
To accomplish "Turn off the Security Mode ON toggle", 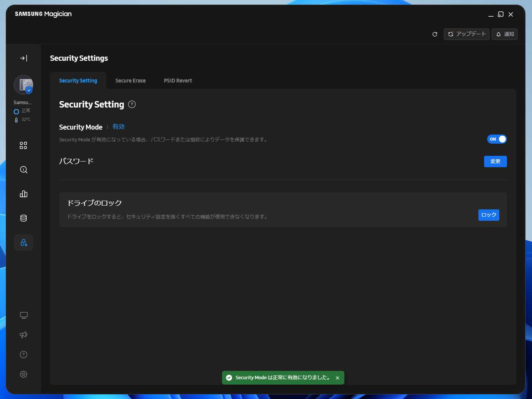I will pos(497,139).
